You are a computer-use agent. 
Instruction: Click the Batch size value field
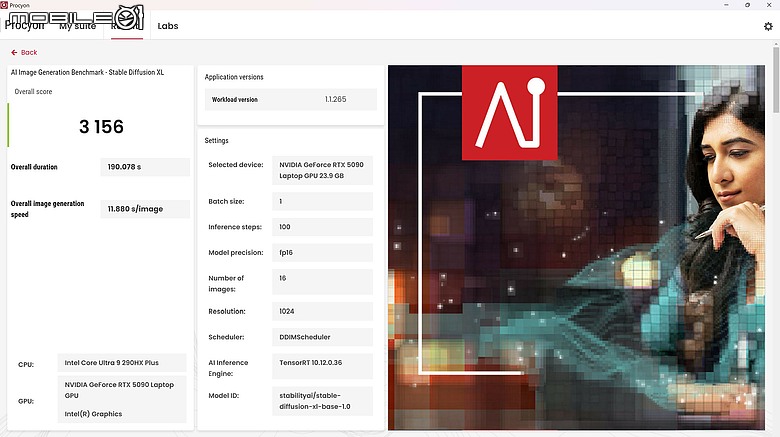coord(322,202)
